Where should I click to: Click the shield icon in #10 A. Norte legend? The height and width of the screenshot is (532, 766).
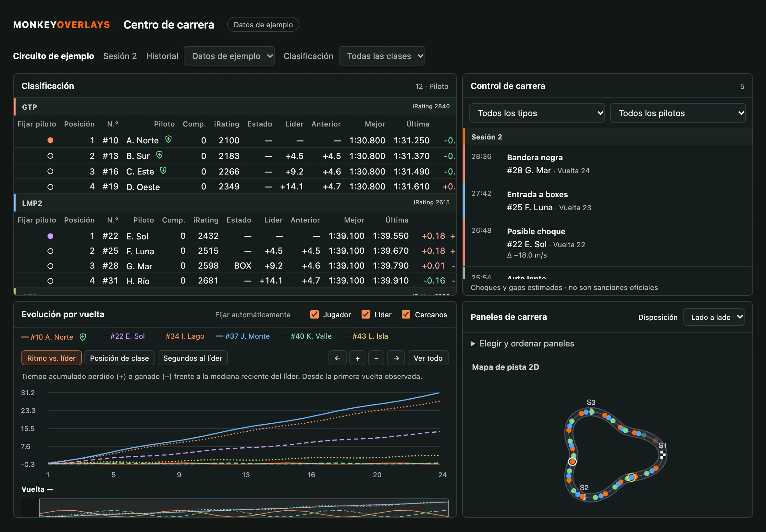click(x=83, y=337)
